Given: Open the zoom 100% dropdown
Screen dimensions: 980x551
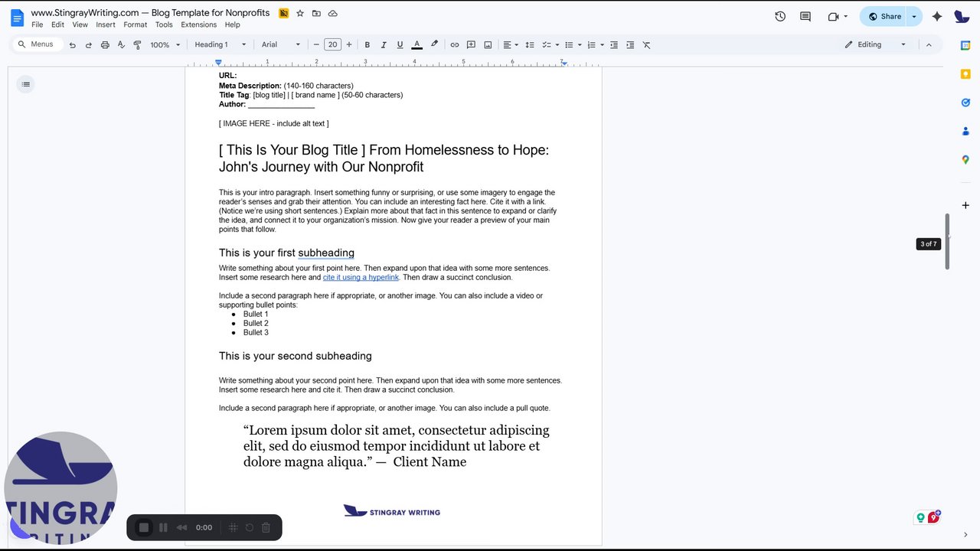Looking at the screenshot, I should point(165,45).
